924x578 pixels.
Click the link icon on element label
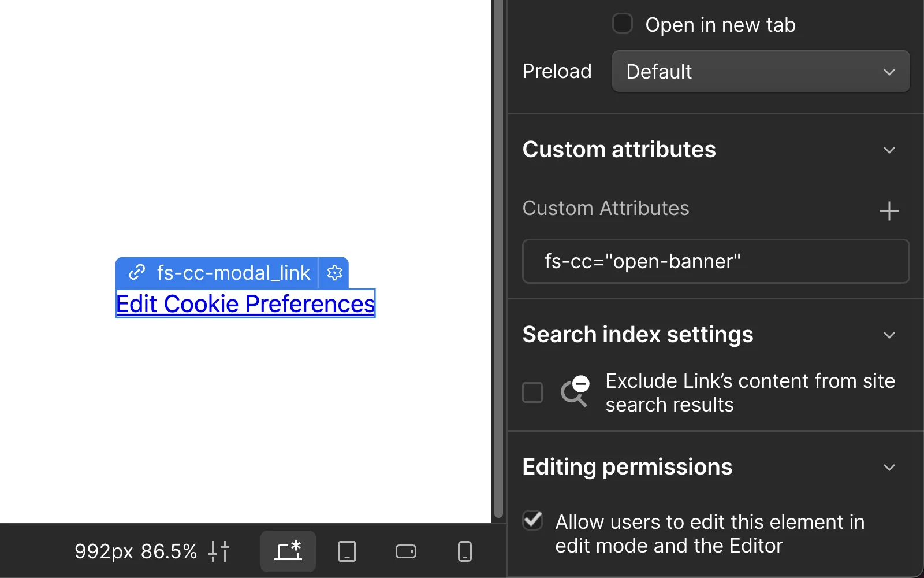pyautogui.click(x=137, y=273)
